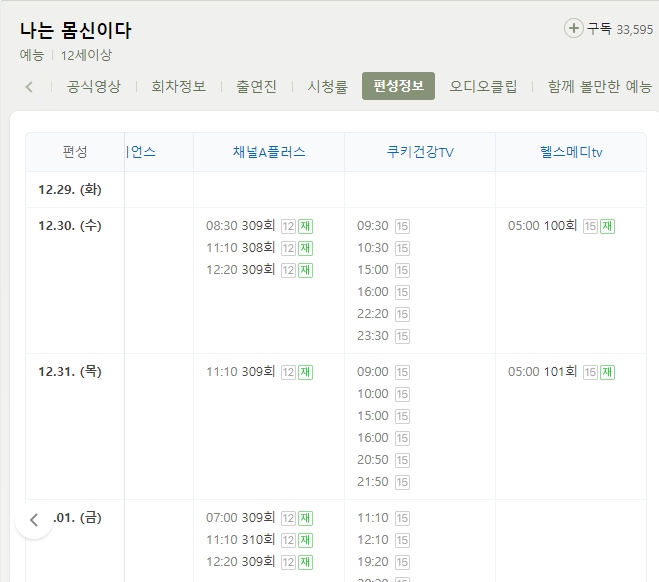Open the 채널A플러스 channel link
The image size is (659, 582).
point(269,152)
